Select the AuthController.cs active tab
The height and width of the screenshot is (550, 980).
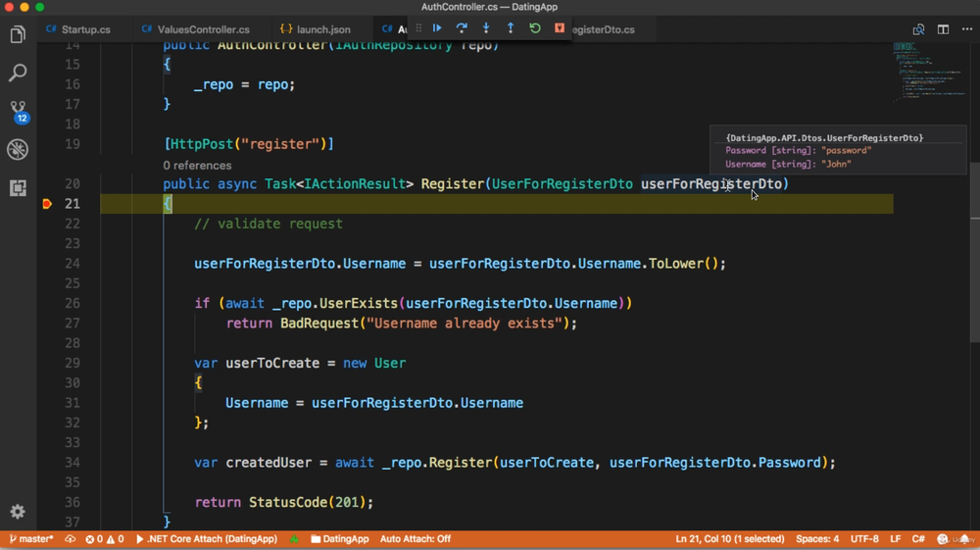coord(394,29)
